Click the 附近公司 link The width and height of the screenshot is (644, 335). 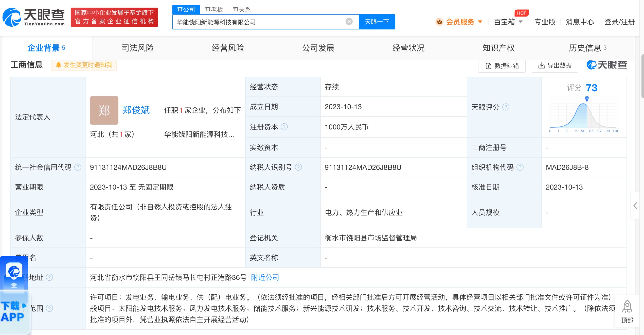tap(265, 277)
